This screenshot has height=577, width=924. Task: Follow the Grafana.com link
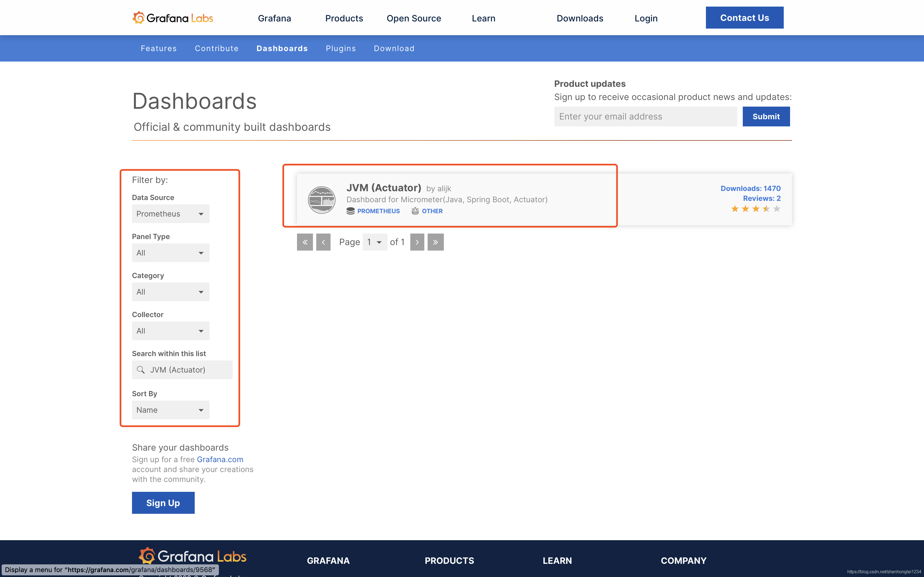click(220, 459)
